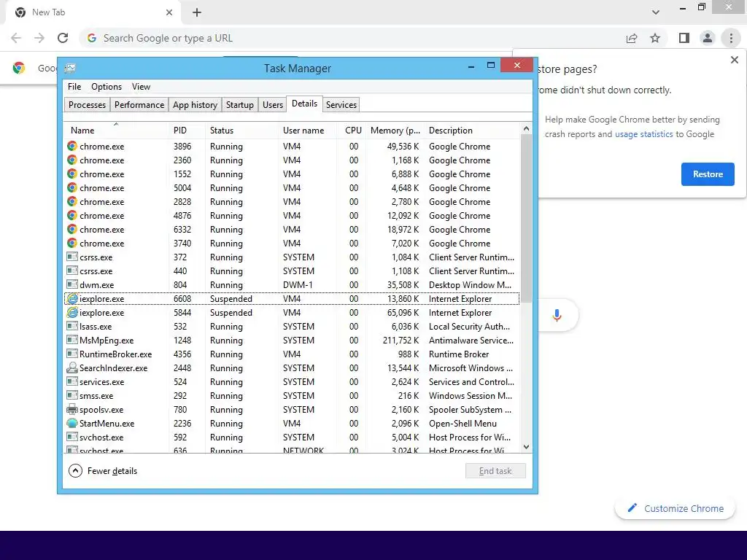Select iexplore.exe icon with PID 6608

tap(72, 298)
